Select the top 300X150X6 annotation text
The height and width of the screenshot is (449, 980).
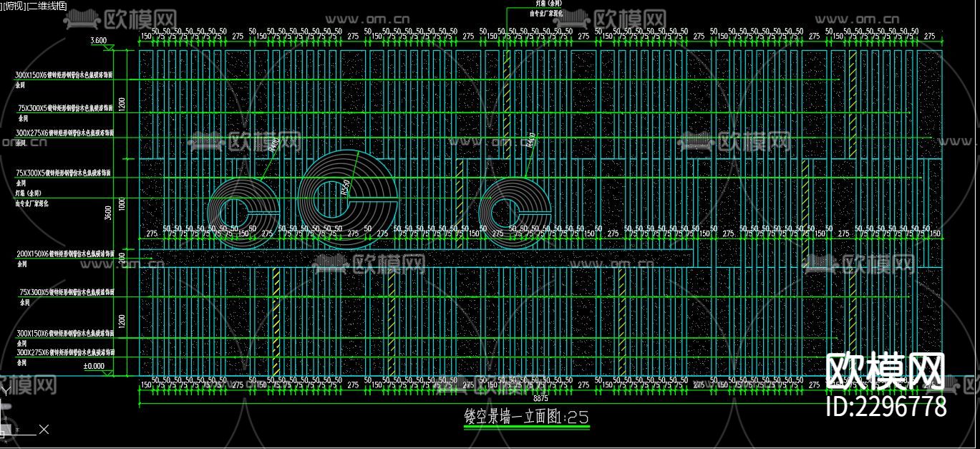point(64,74)
